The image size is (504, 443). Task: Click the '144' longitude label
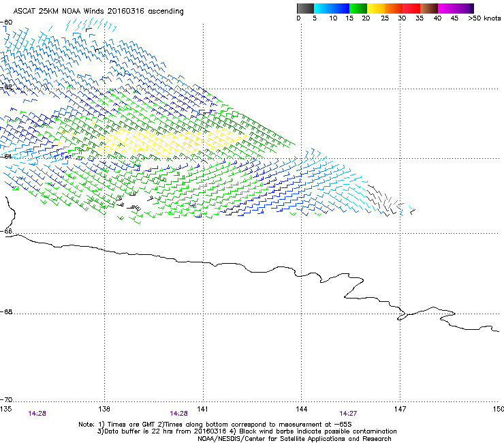[x=302, y=409]
